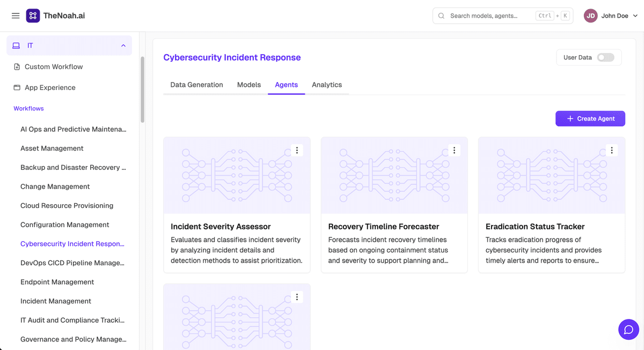Collapse the IT section chevron

click(123, 46)
